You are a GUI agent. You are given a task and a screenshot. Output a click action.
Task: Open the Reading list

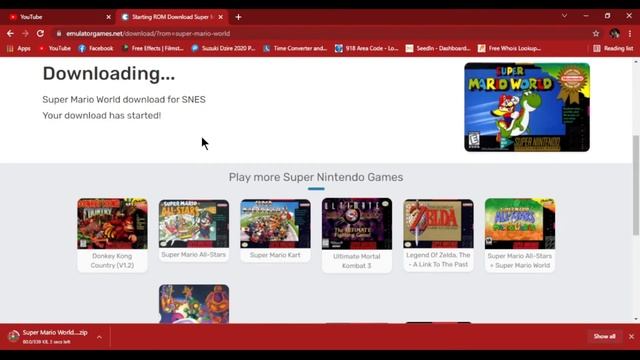coord(613,48)
